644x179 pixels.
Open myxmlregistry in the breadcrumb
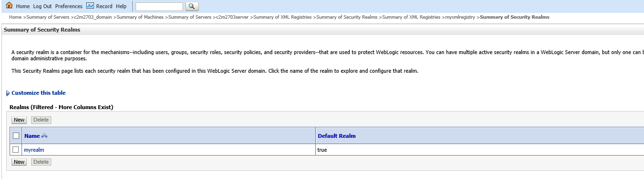tap(460, 17)
